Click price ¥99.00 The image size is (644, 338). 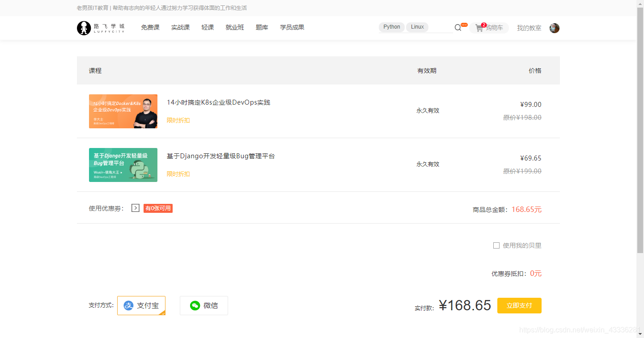coord(531,105)
